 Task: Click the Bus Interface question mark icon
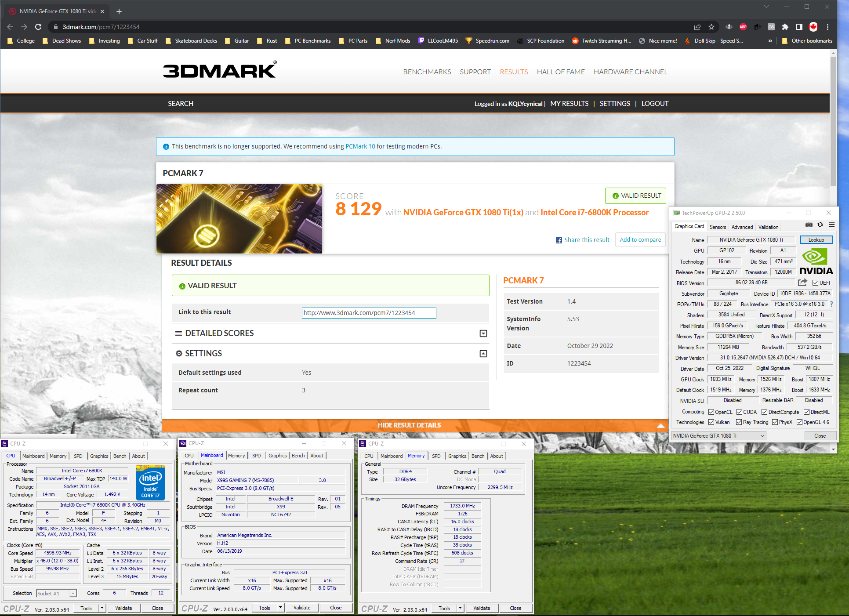tap(831, 304)
